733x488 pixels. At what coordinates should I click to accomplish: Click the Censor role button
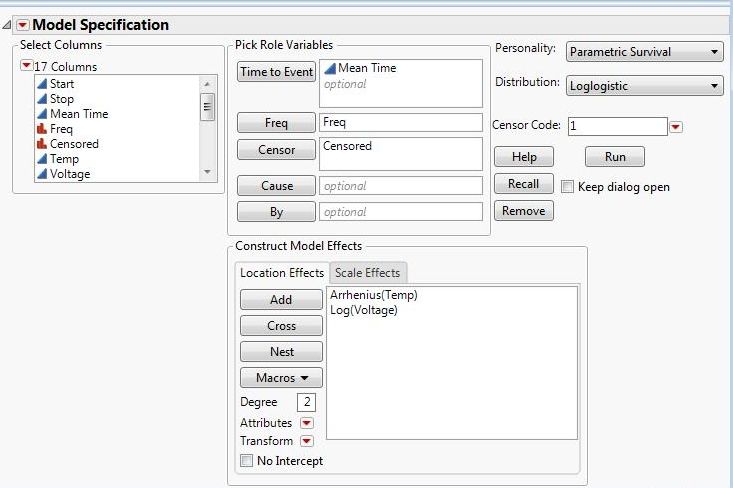[276, 150]
